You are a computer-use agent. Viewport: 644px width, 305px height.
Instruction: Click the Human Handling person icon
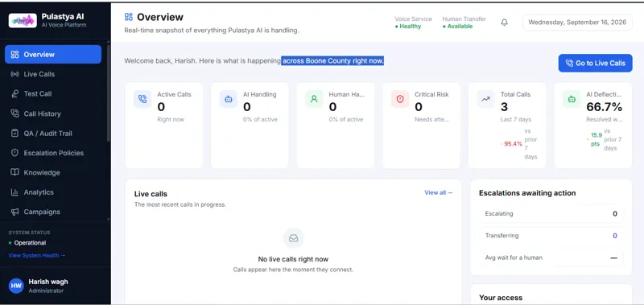click(314, 99)
